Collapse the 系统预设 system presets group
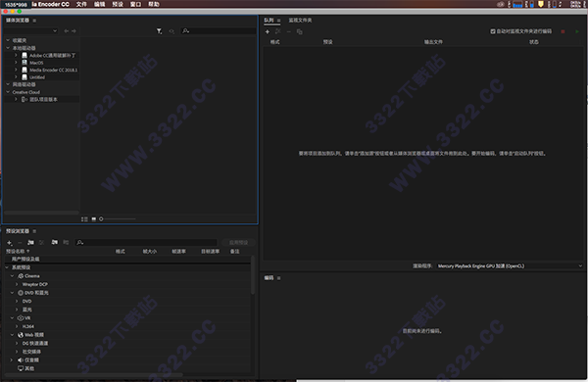This screenshot has height=382, width=588. (7, 267)
